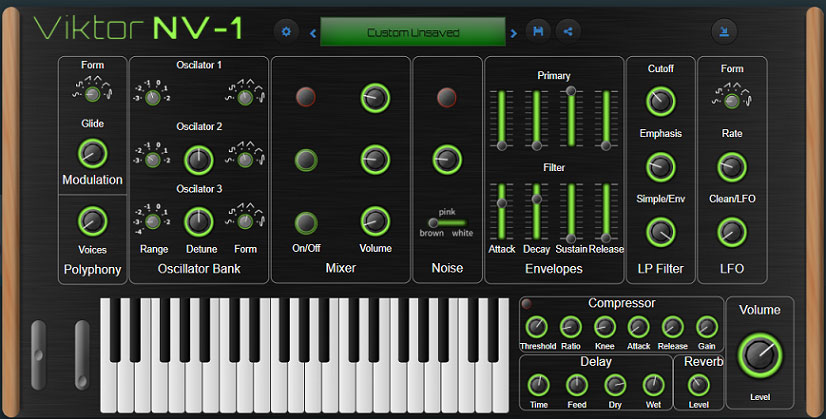Toggle the Noise on/off button
Image resolution: width=826 pixels, height=419 pixels.
(x=446, y=97)
